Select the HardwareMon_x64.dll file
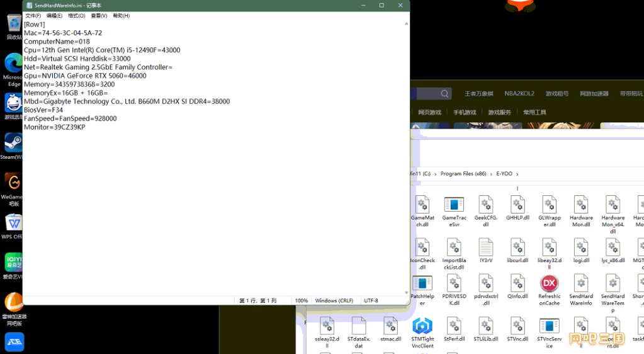 tap(613, 215)
